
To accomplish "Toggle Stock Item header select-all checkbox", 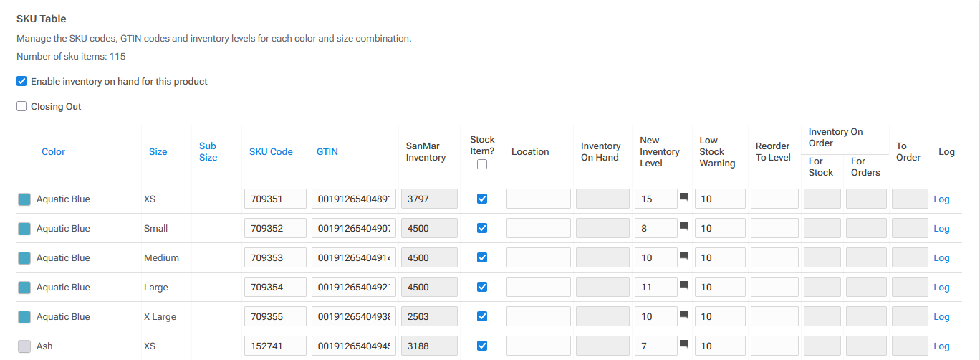I will (482, 164).
